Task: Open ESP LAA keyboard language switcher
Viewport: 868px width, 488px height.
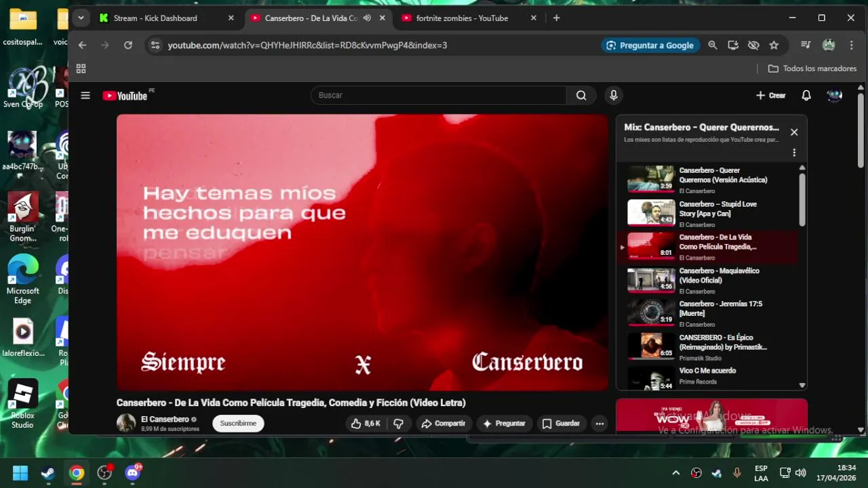Action: (761, 473)
